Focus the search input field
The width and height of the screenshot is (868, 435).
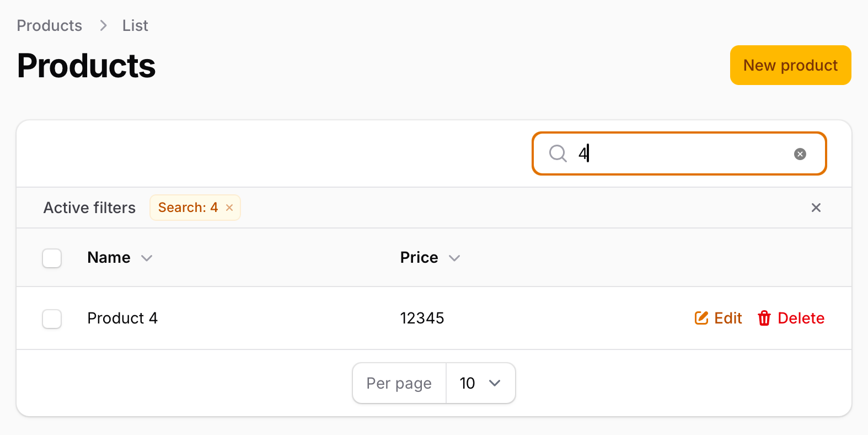(x=679, y=153)
